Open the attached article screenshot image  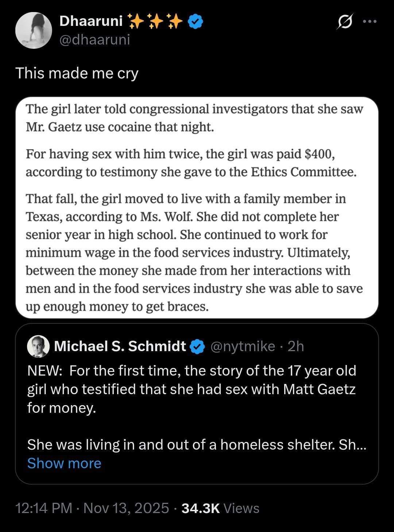[x=197, y=207]
